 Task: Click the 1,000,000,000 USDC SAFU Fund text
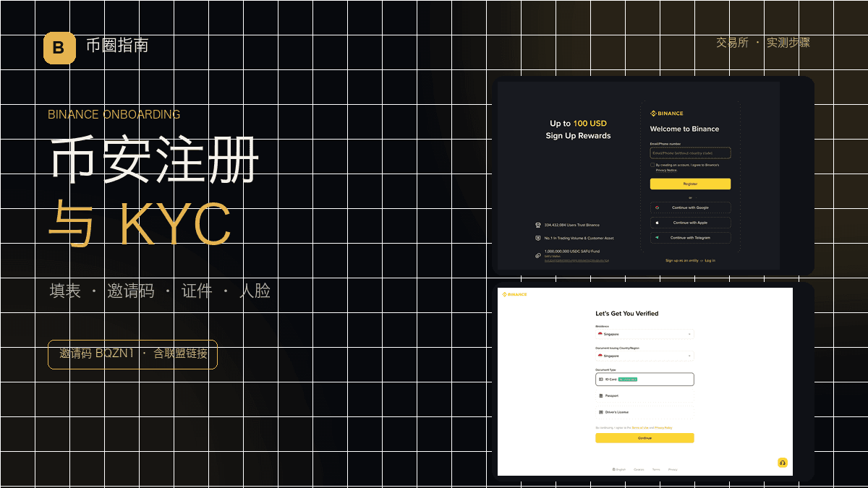(572, 252)
